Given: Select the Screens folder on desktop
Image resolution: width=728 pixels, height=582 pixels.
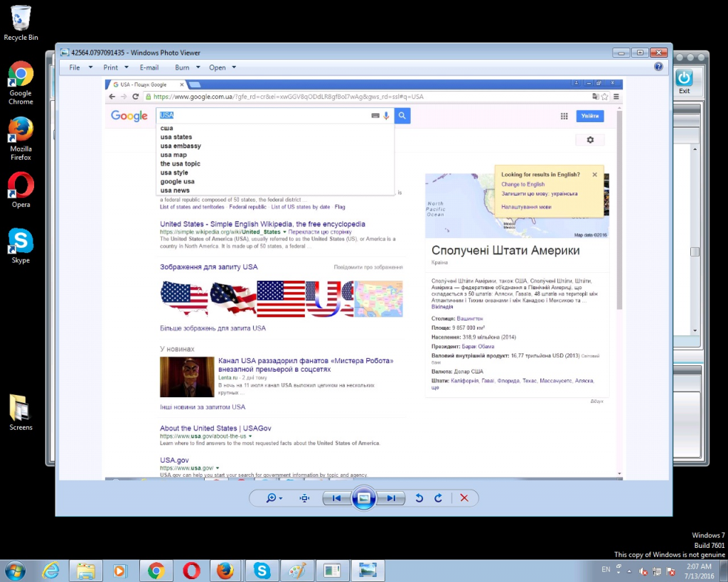Looking at the screenshot, I should click(21, 412).
